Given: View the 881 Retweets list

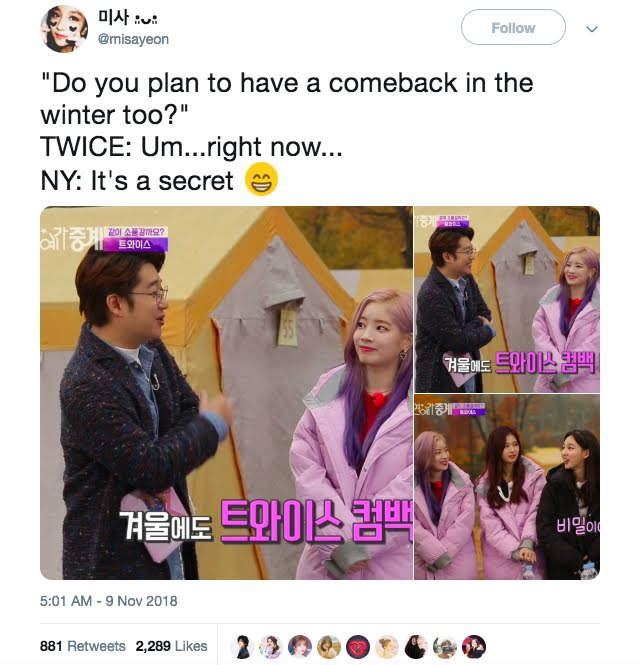Looking at the screenshot, I should [83, 646].
